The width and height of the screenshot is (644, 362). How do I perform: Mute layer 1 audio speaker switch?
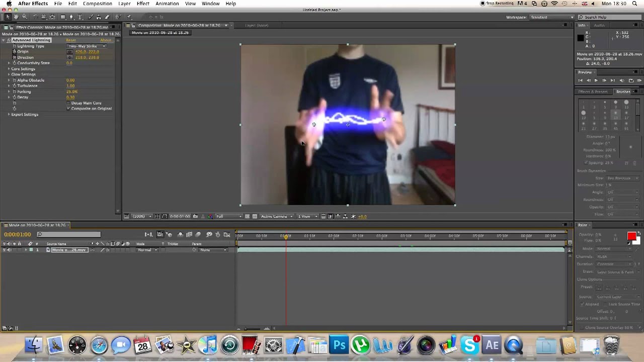(x=9, y=250)
